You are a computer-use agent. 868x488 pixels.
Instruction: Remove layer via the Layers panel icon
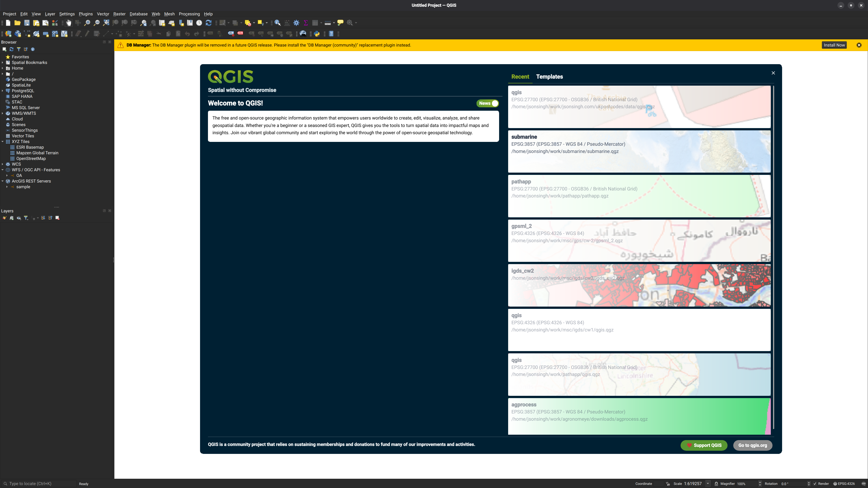[x=57, y=218]
